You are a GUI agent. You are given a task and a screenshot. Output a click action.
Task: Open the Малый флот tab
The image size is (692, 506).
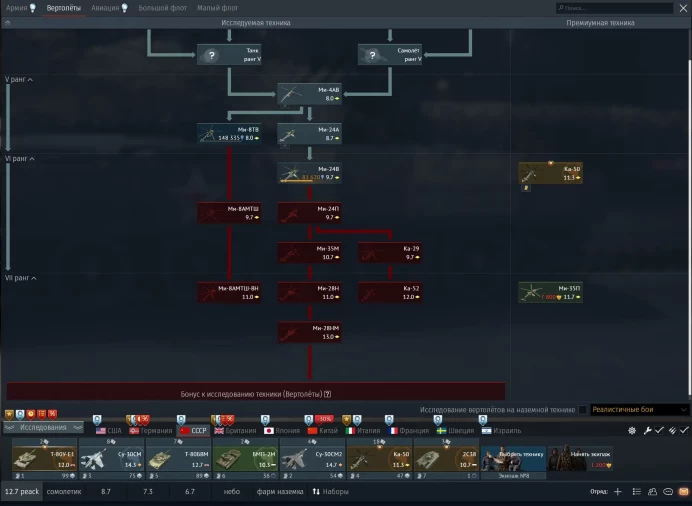pos(217,8)
